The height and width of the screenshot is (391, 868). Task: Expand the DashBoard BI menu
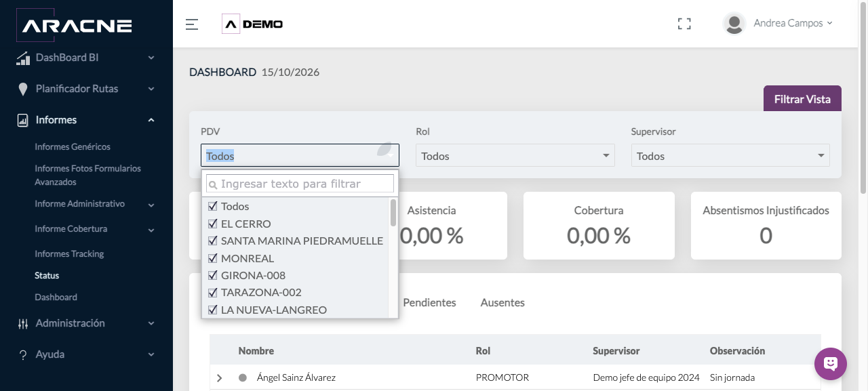pos(151,58)
